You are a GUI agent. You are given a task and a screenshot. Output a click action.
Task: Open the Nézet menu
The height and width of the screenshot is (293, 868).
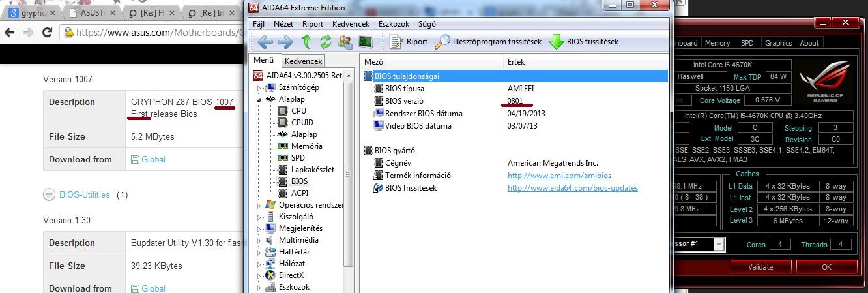(283, 23)
